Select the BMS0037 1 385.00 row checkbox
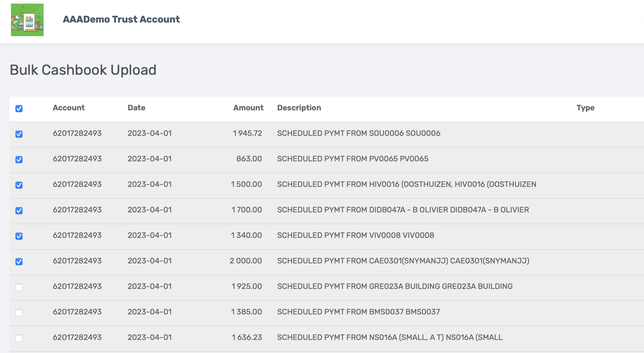This screenshot has width=644, height=353. click(x=19, y=313)
